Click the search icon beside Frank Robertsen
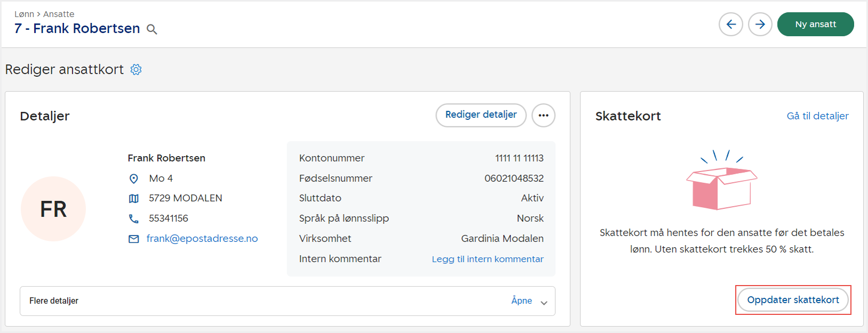 [152, 30]
